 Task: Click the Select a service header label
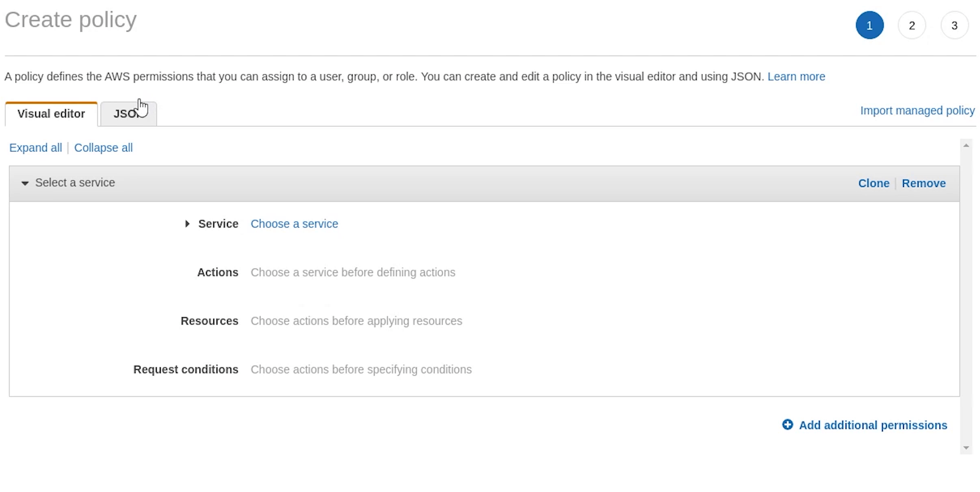click(x=75, y=182)
